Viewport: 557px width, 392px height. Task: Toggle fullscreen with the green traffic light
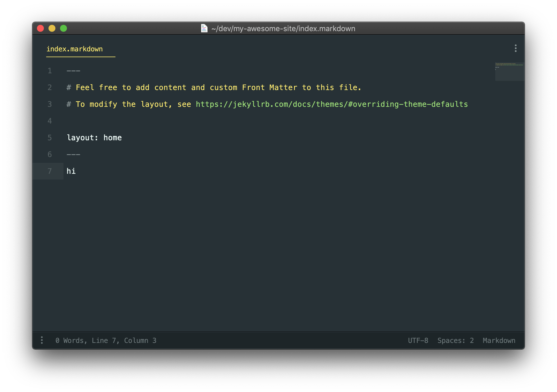[63, 28]
